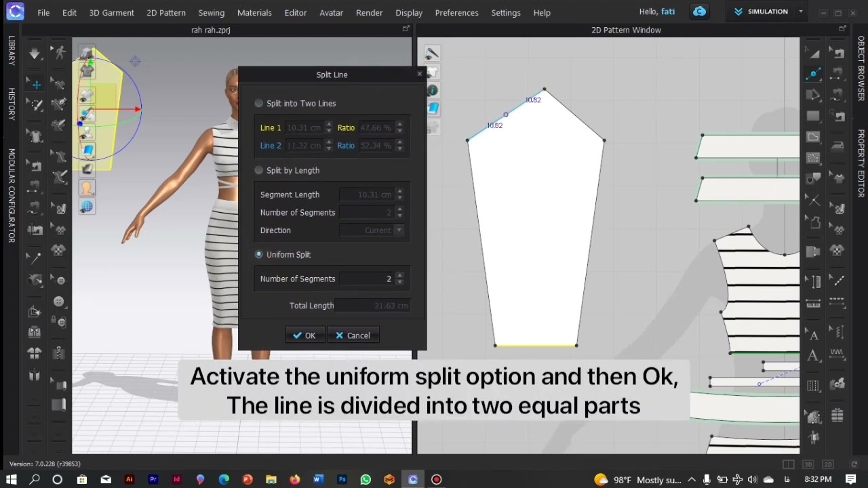Open the MODULAR CONFIGURATOR side tab
The height and width of the screenshot is (488, 868).
[12, 195]
